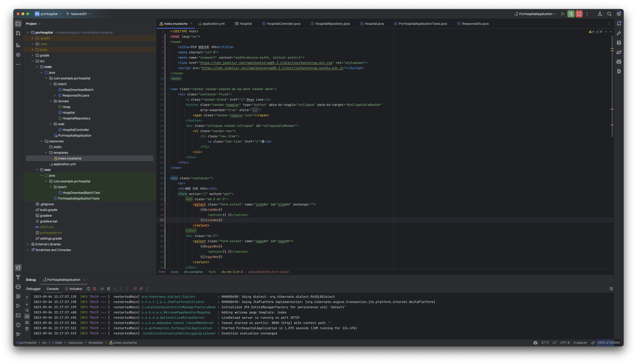Open the Notifications bell icon

tap(619, 24)
